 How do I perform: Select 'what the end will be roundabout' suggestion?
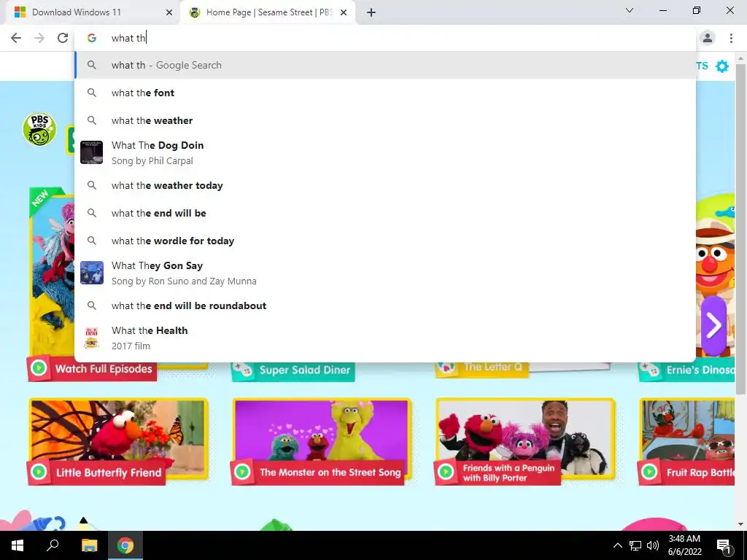click(x=385, y=306)
